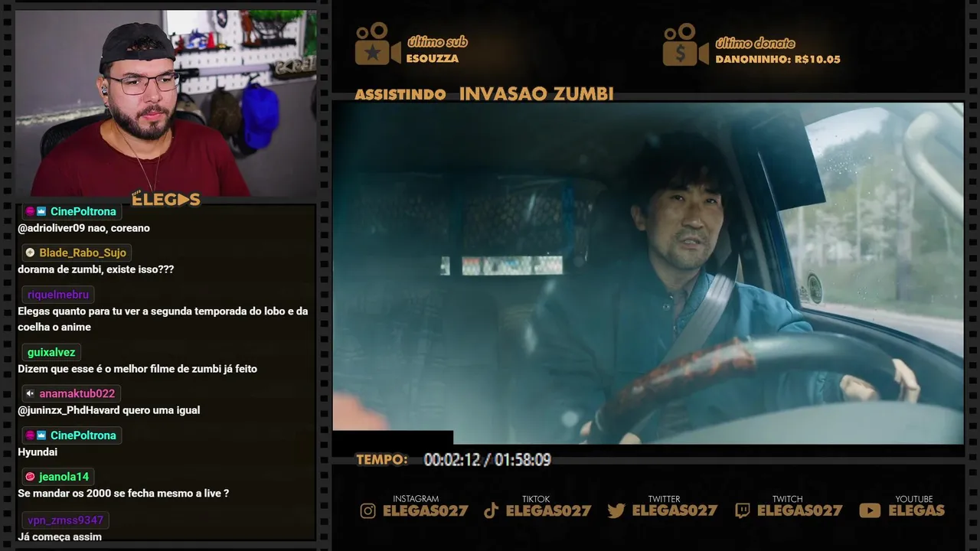Click the message about closing the live for 2000
This screenshot has width=980, height=551.
[x=123, y=494]
